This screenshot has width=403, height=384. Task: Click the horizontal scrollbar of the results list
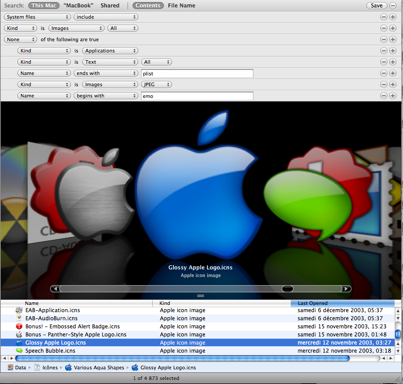[x=182, y=358]
